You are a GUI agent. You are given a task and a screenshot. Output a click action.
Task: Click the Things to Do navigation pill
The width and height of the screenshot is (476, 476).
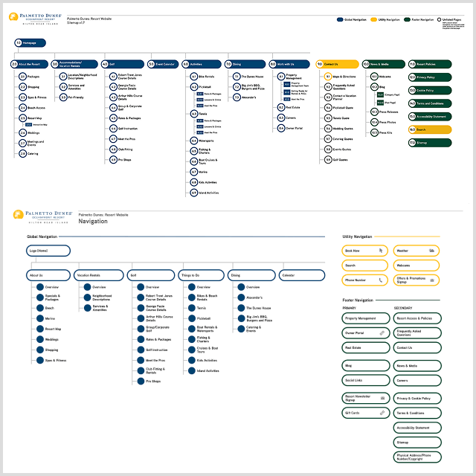201,275
